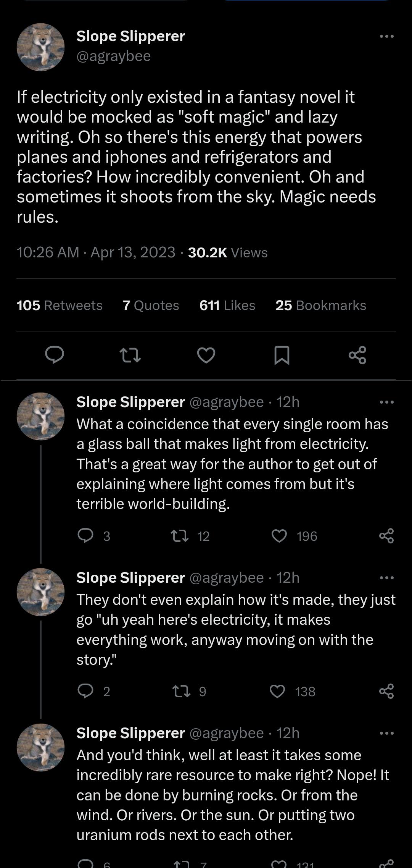
Task: Open more options on glass ball reply
Action: click(x=386, y=402)
